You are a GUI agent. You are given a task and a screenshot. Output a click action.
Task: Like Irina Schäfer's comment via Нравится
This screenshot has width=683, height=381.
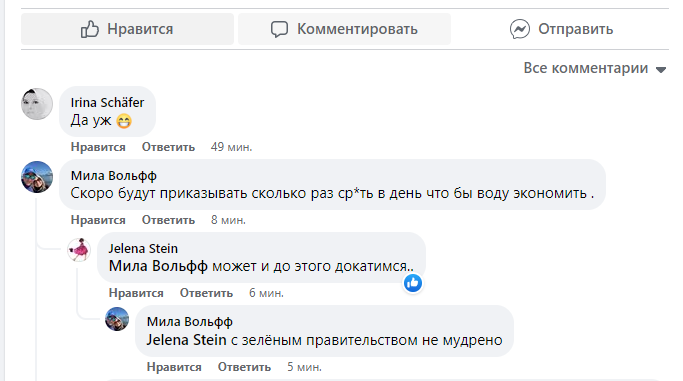coord(98,147)
